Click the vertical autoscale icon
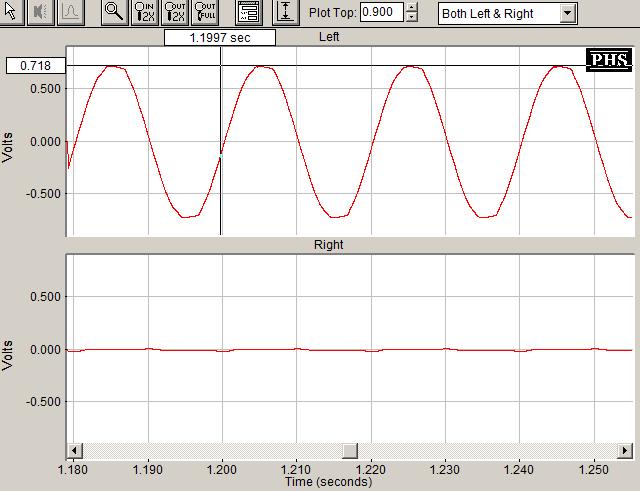The height and width of the screenshot is (491, 640). tap(285, 12)
